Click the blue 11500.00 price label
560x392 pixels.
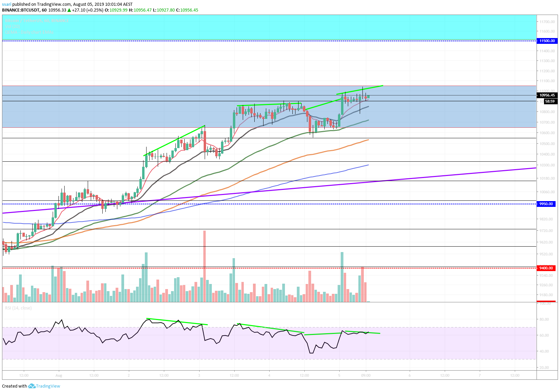tap(547, 41)
